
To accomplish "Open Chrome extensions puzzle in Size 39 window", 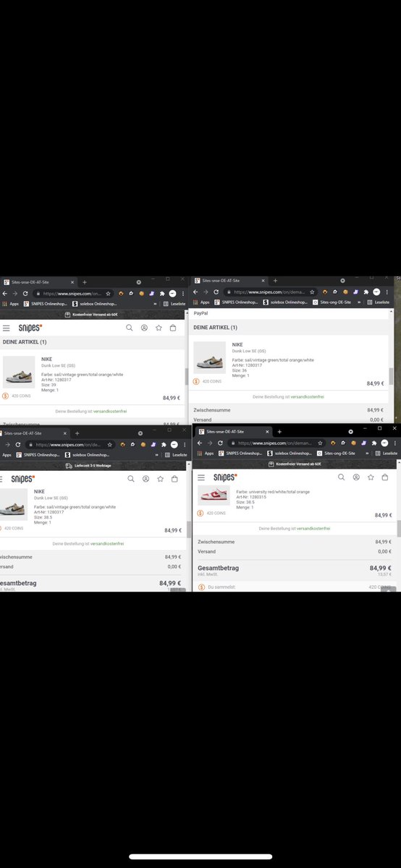I will tap(162, 294).
